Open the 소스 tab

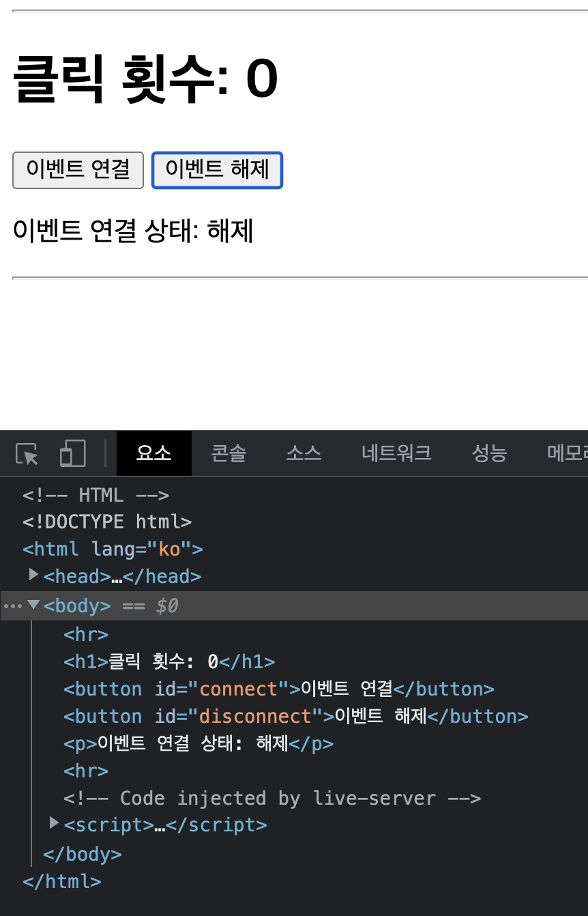(x=304, y=453)
